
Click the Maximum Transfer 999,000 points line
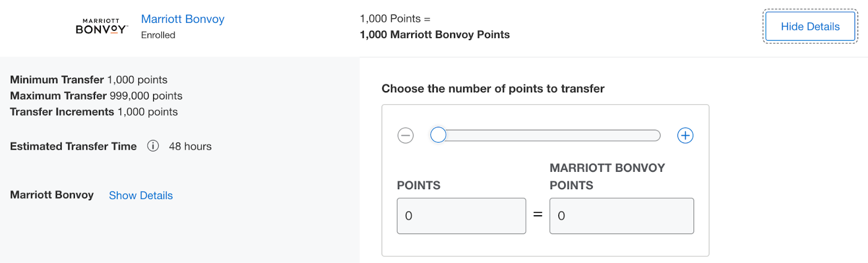[x=96, y=96]
